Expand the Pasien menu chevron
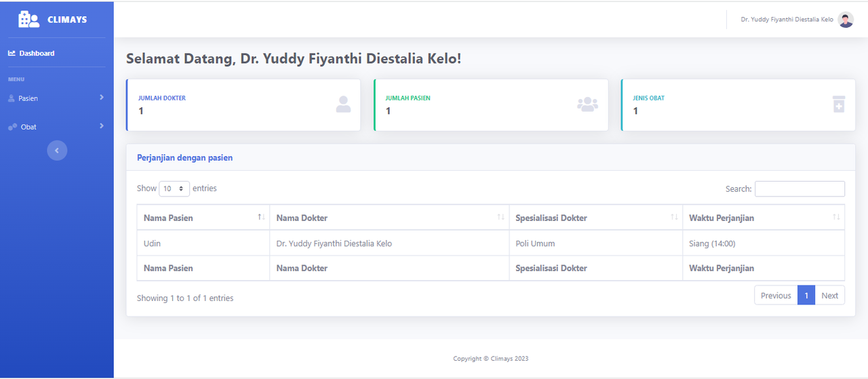The width and height of the screenshot is (868, 379). [x=102, y=98]
